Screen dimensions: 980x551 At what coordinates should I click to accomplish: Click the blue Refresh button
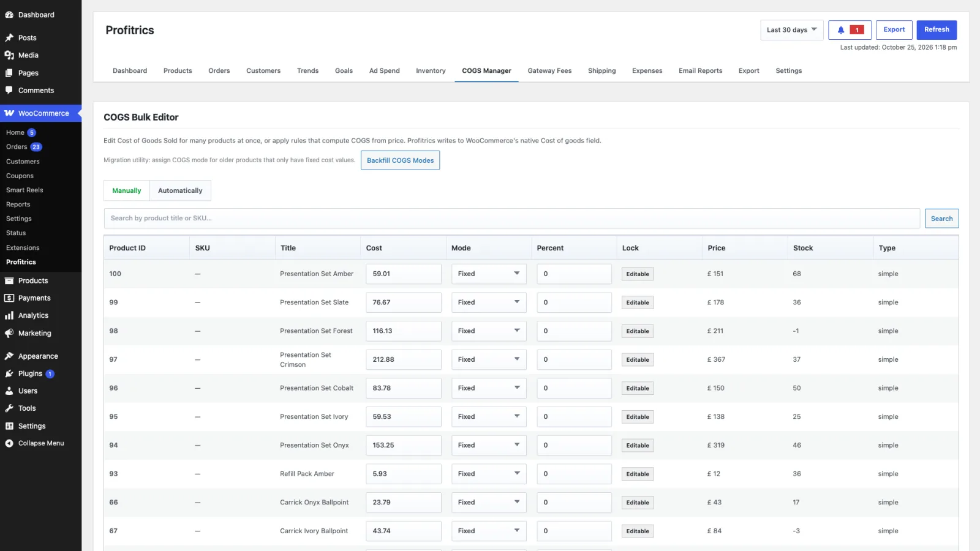point(937,30)
